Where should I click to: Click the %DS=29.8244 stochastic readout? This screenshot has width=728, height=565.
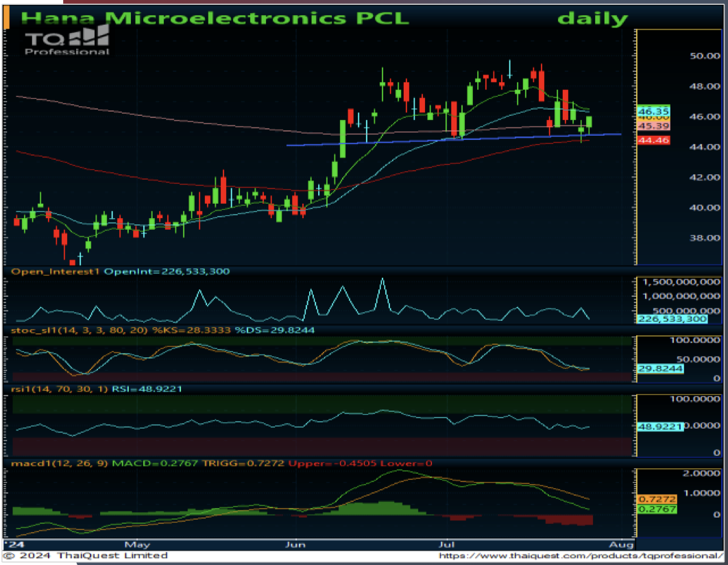(x=275, y=330)
